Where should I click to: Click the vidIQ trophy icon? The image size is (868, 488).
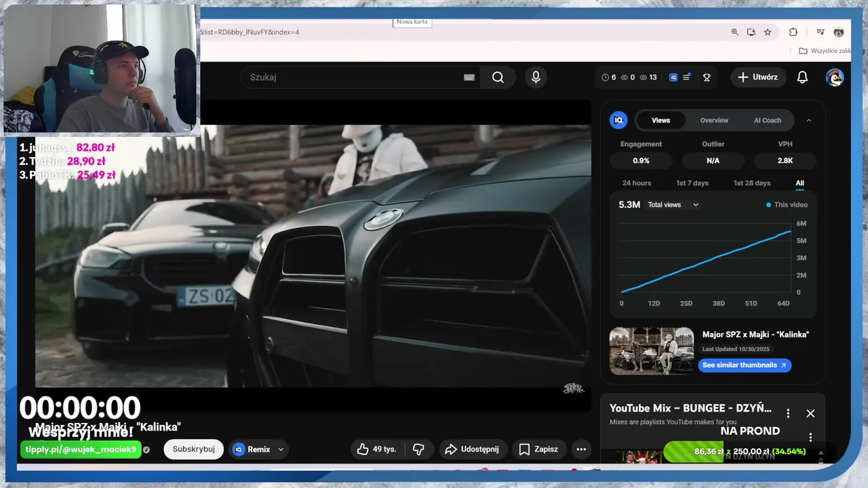pos(707,77)
